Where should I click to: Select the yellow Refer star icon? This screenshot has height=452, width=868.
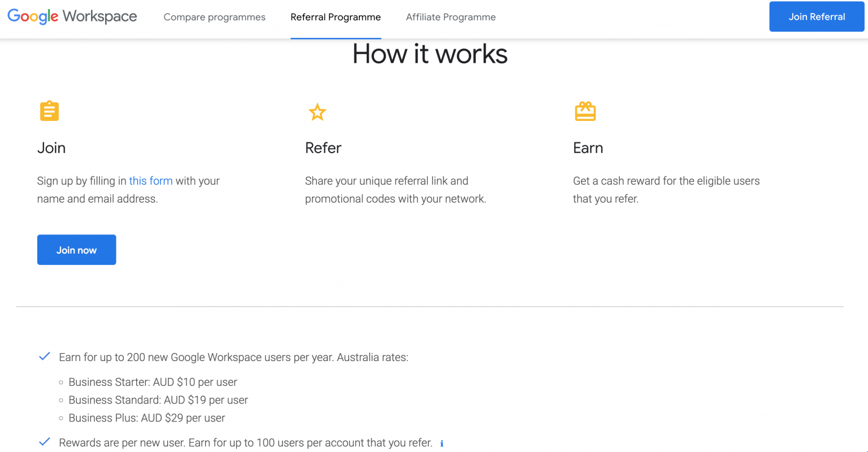point(317,112)
